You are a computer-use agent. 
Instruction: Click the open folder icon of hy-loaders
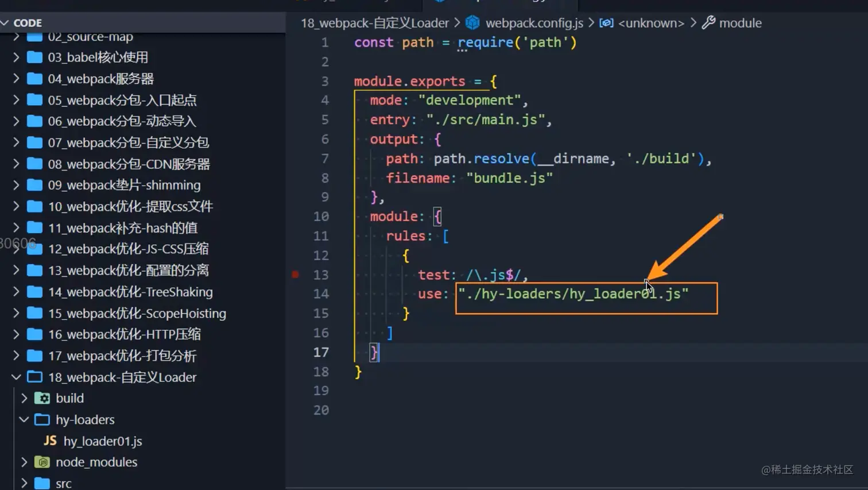42,419
